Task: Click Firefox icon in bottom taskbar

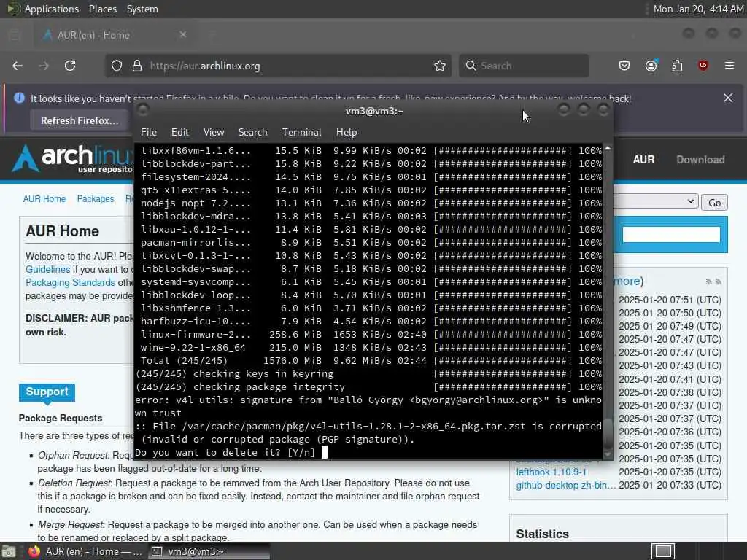Action: tap(34, 551)
